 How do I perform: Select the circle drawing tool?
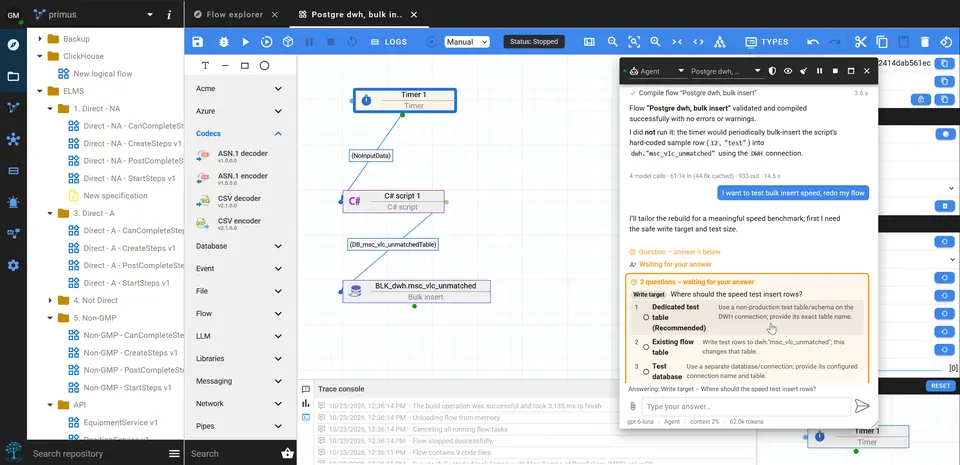264,65
